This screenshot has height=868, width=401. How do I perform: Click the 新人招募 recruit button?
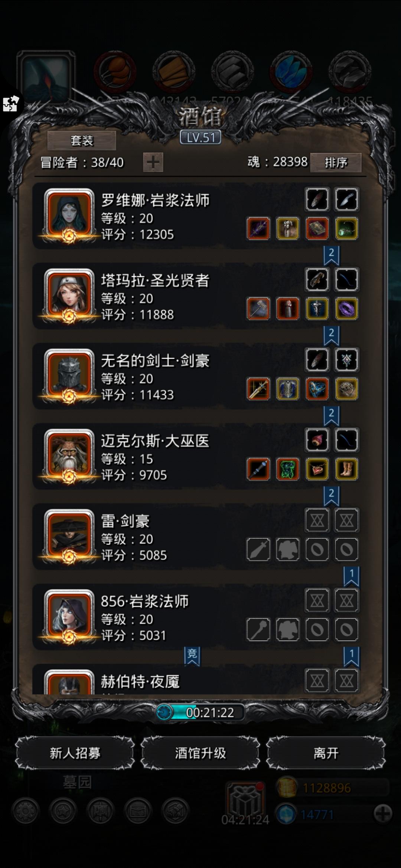point(75,753)
